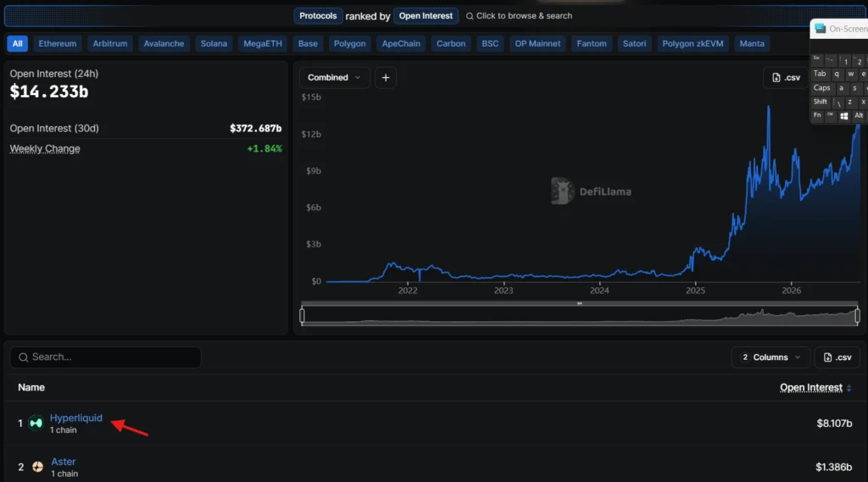The height and width of the screenshot is (482, 868).
Task: Click the Open Interest ranking pill
Action: click(426, 16)
